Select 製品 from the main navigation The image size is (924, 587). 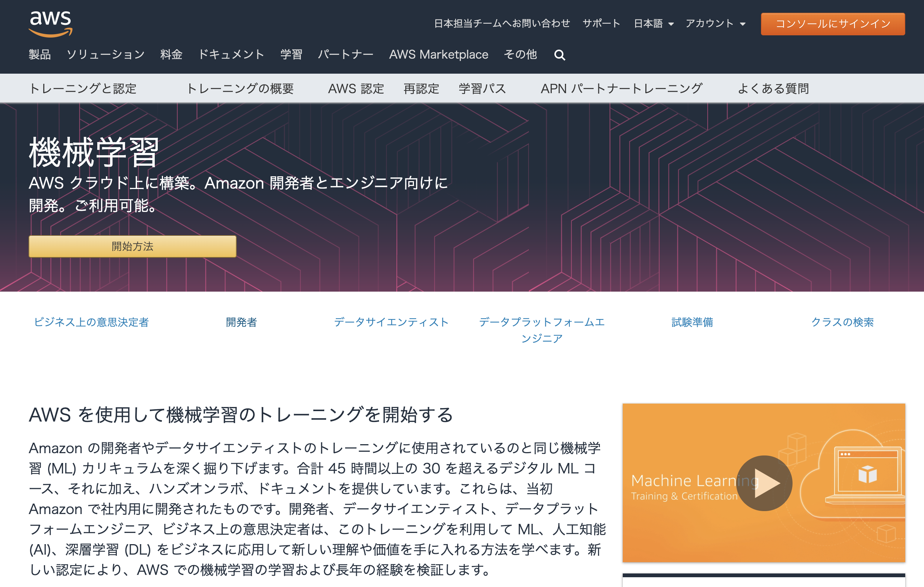pyautogui.click(x=40, y=54)
